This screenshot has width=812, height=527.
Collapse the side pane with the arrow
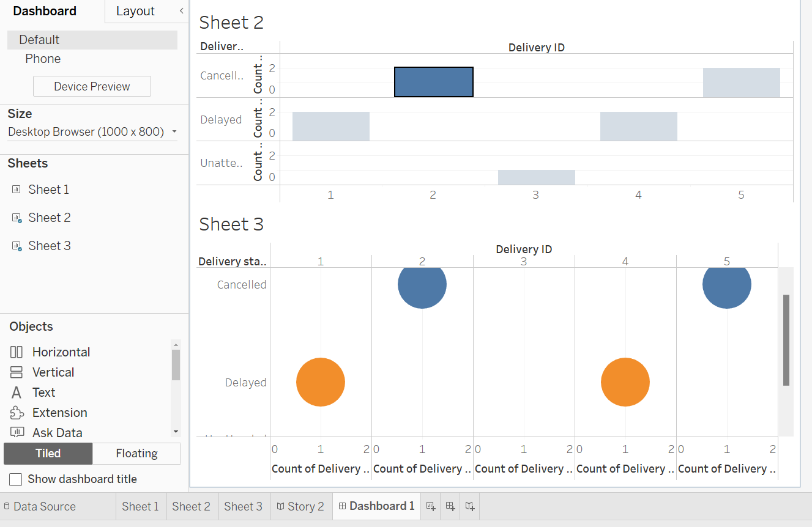[x=181, y=11]
